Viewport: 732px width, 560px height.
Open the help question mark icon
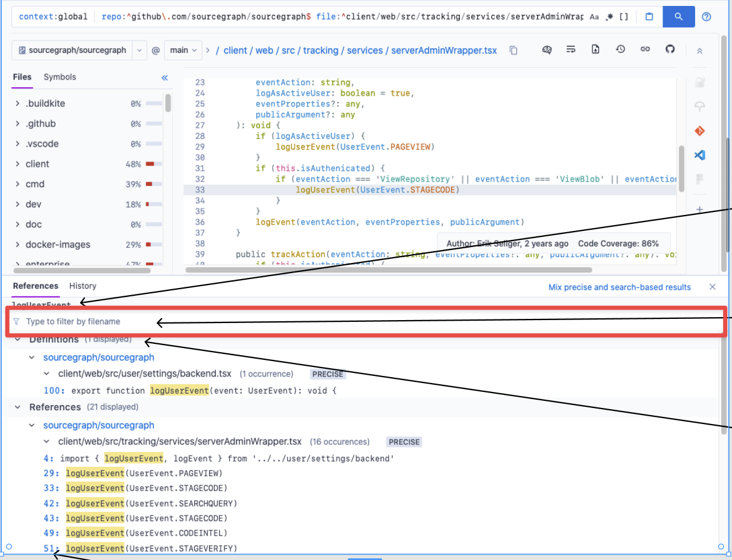[x=706, y=17]
